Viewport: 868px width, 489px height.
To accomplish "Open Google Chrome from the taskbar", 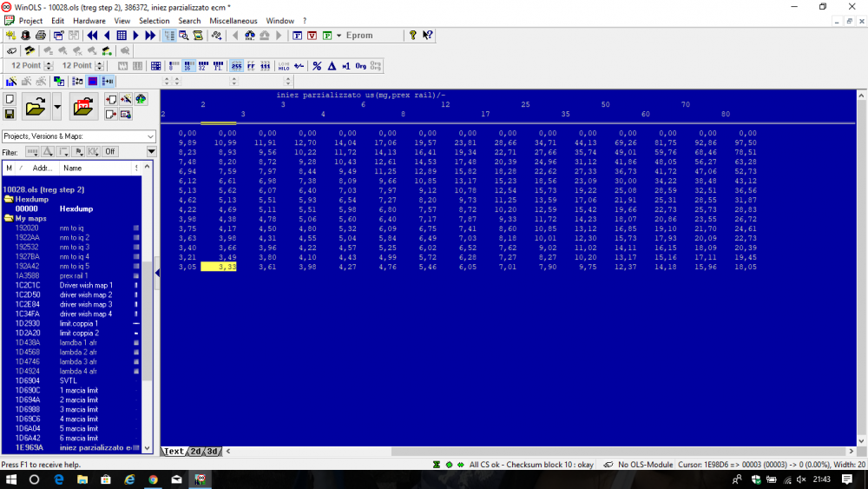I will coord(153,479).
